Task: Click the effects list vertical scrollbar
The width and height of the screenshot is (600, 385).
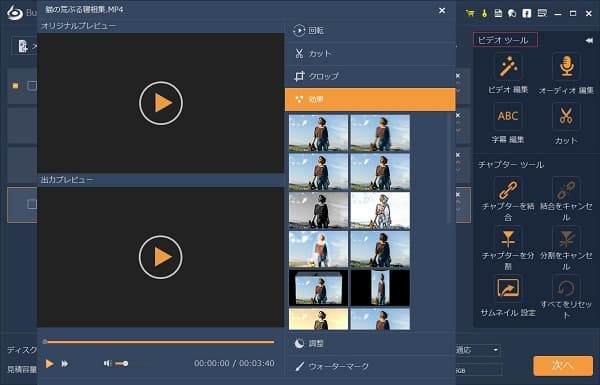Action: point(449,168)
